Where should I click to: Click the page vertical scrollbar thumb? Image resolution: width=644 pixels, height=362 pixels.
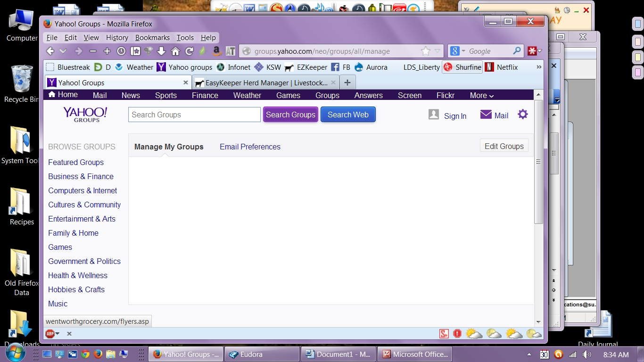tap(538, 162)
